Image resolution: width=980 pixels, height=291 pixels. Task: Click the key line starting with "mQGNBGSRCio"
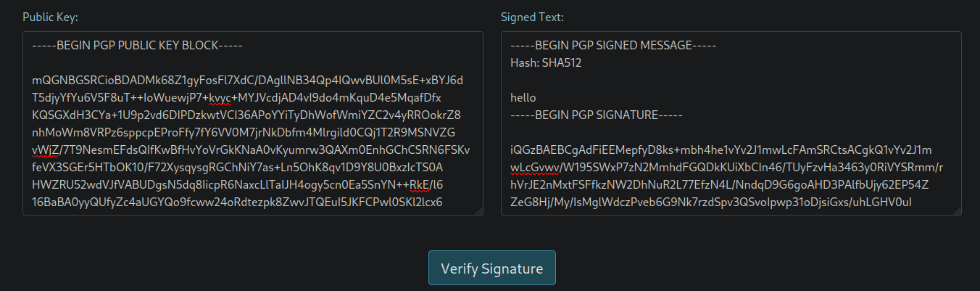coord(247,81)
